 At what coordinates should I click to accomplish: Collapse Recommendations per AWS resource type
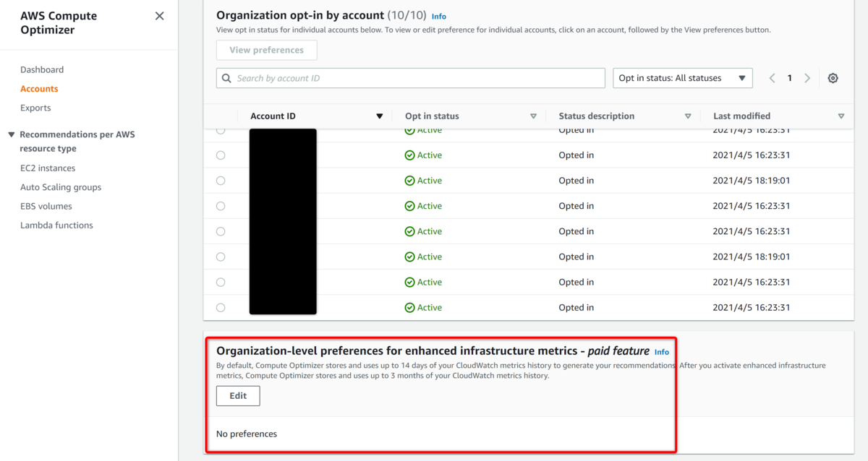click(11, 134)
